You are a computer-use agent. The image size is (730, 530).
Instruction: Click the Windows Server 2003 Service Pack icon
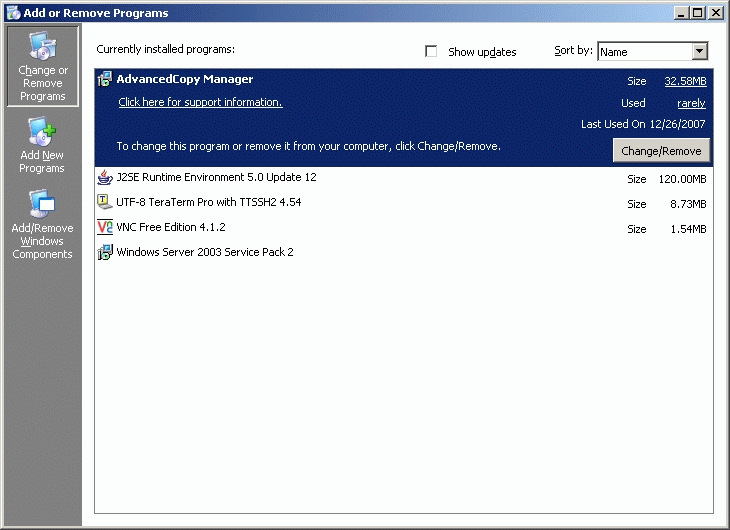point(105,252)
